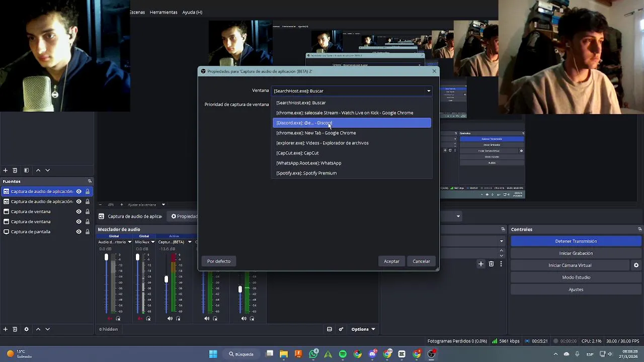Open Ajustes from Controles panel
The height and width of the screenshot is (362, 644).
576,290
